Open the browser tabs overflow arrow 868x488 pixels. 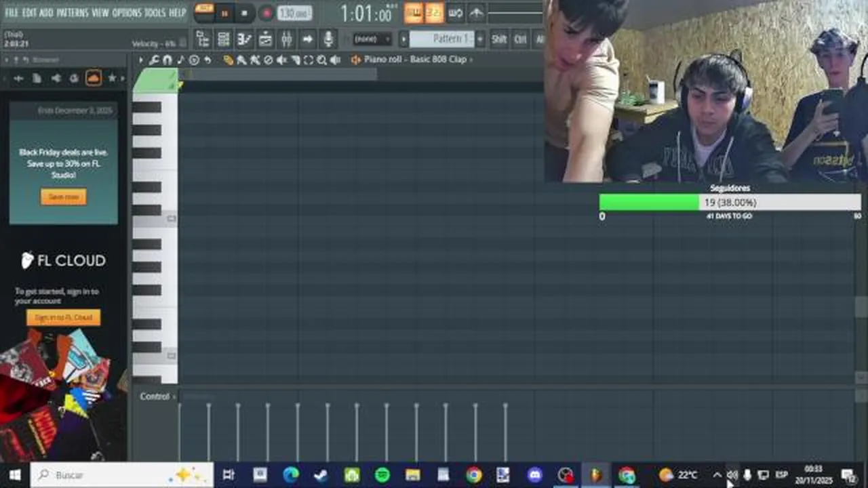point(123,78)
